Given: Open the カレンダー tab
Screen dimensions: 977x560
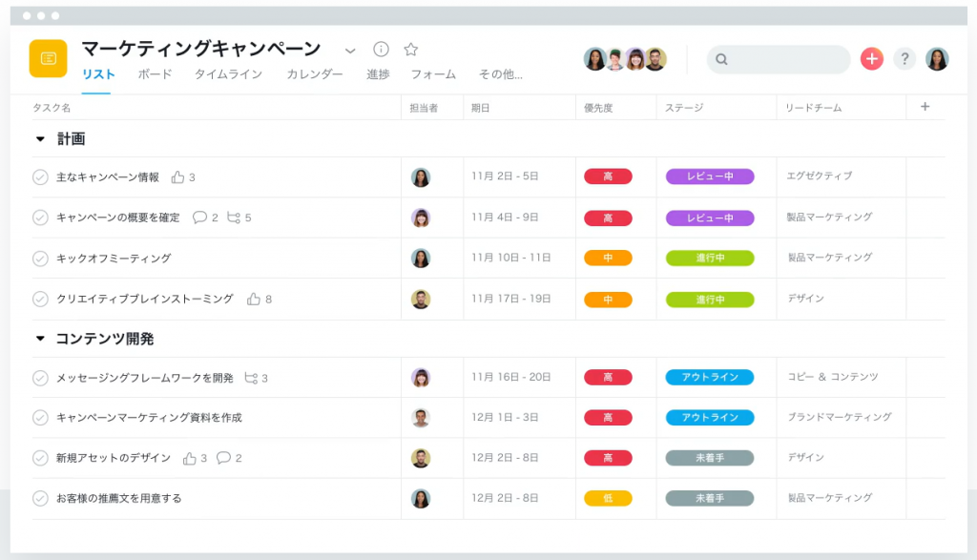Looking at the screenshot, I should (315, 74).
